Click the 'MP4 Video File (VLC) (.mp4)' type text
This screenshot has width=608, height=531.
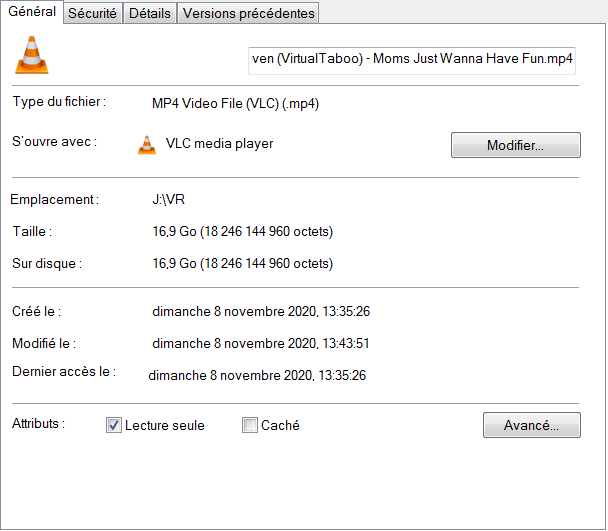[235, 103]
